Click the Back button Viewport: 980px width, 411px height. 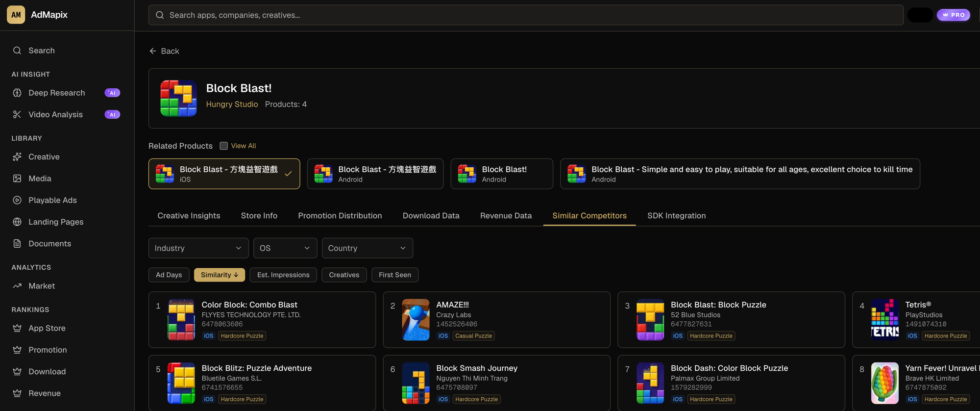pos(164,51)
